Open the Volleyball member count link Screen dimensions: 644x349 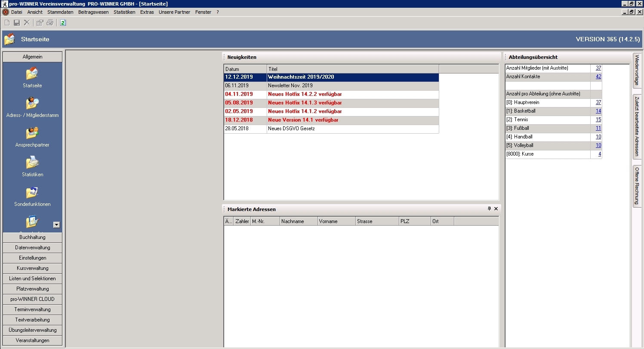pos(598,145)
